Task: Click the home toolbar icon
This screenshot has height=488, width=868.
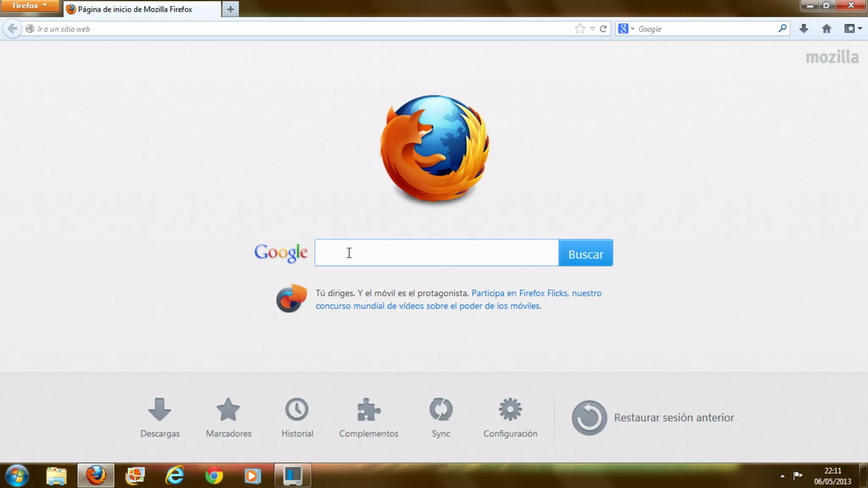Action: pos(826,29)
